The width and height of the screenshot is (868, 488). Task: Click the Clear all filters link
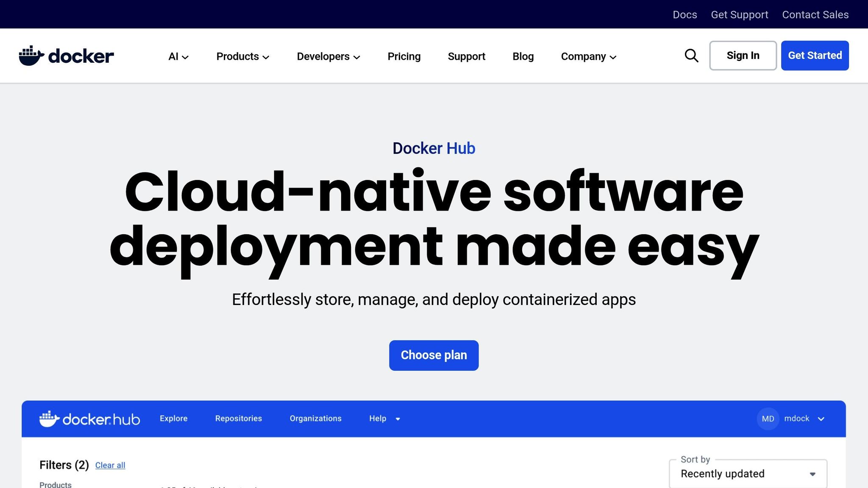pyautogui.click(x=110, y=465)
